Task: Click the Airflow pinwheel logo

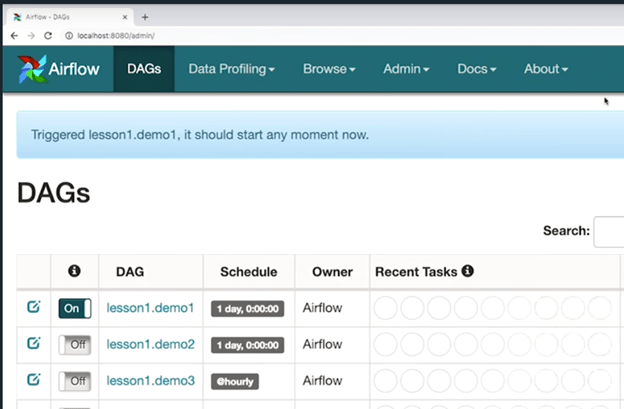Action: (x=32, y=69)
